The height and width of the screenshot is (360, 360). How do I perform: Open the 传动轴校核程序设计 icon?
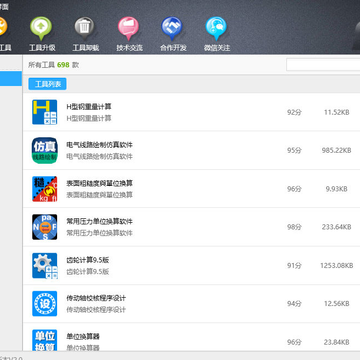click(x=45, y=304)
